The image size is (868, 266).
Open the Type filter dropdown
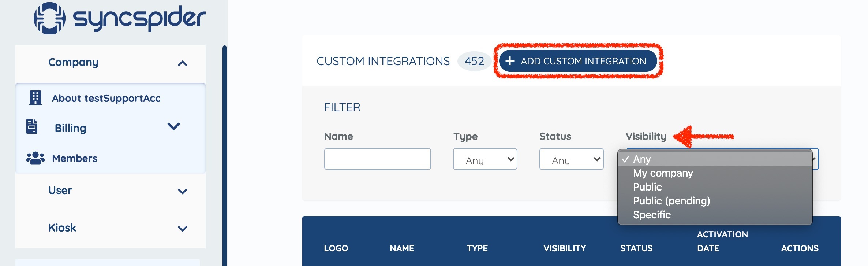(485, 159)
